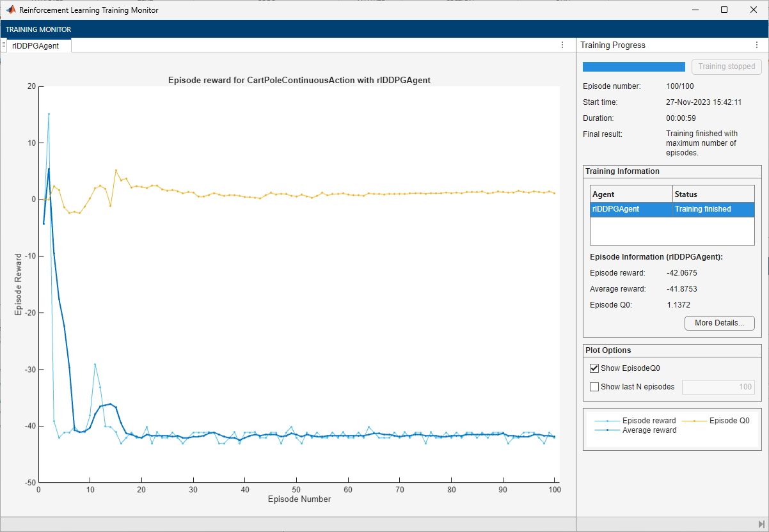Open the Training Progress options dropdown
769x532 pixels.
tap(757, 45)
